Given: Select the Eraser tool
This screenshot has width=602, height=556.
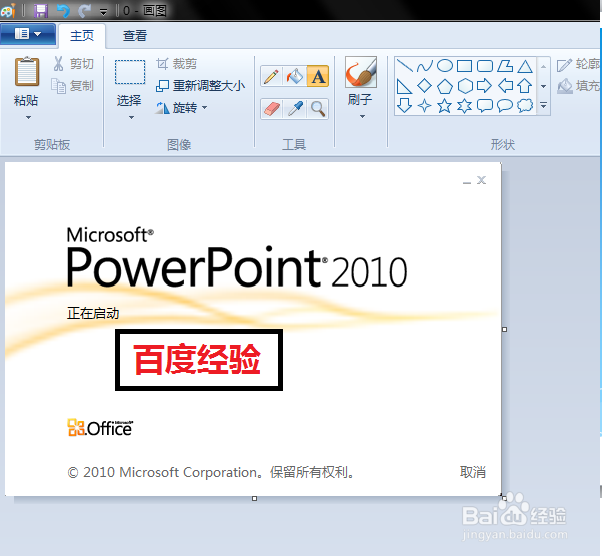Looking at the screenshot, I should [271, 109].
